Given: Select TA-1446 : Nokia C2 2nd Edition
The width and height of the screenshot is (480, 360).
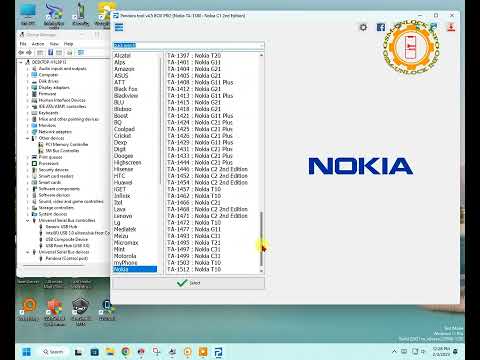Looking at the screenshot, I should click(207, 169).
